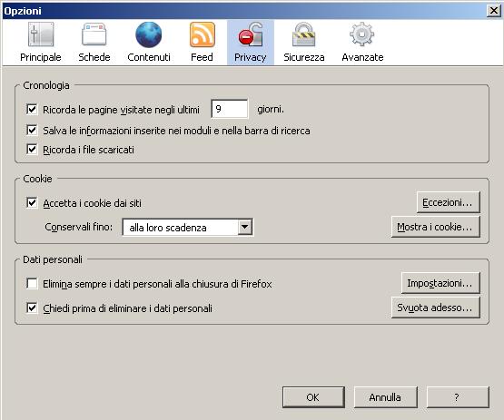
Task: Uncheck 'Chiedi prima di eliminare i dati personali'
Action: point(32,308)
